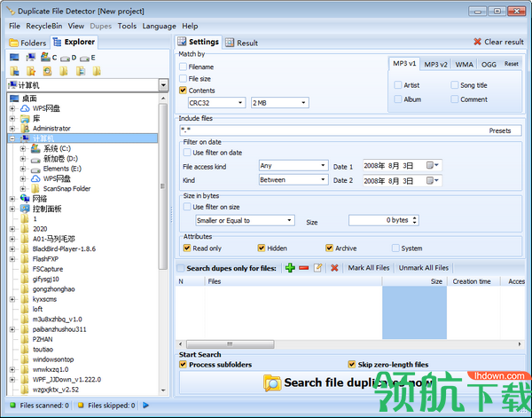Click the Desktop shortcut icon in Explorer toolbar
Image resolution: width=532 pixels, height=418 pixels.
(14, 58)
